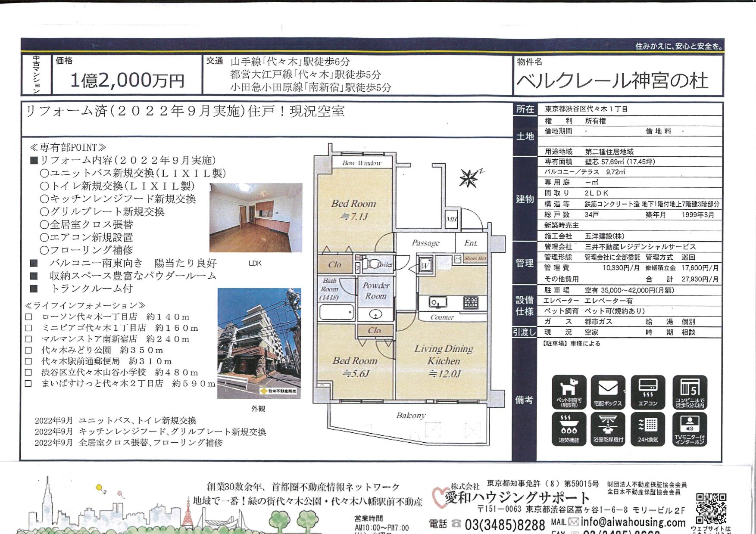The width and height of the screenshot is (756, 534).
Task: Click the kitchen stove burner symbol
Action: point(470,302)
